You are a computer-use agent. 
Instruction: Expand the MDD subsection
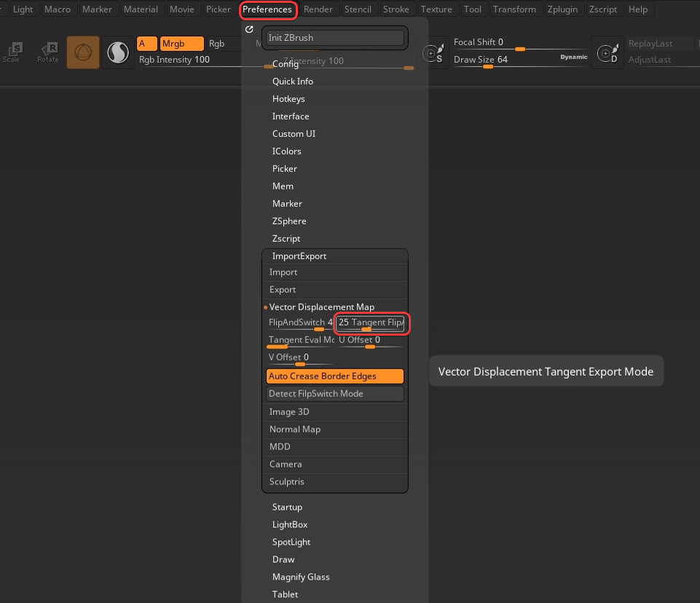tap(280, 446)
